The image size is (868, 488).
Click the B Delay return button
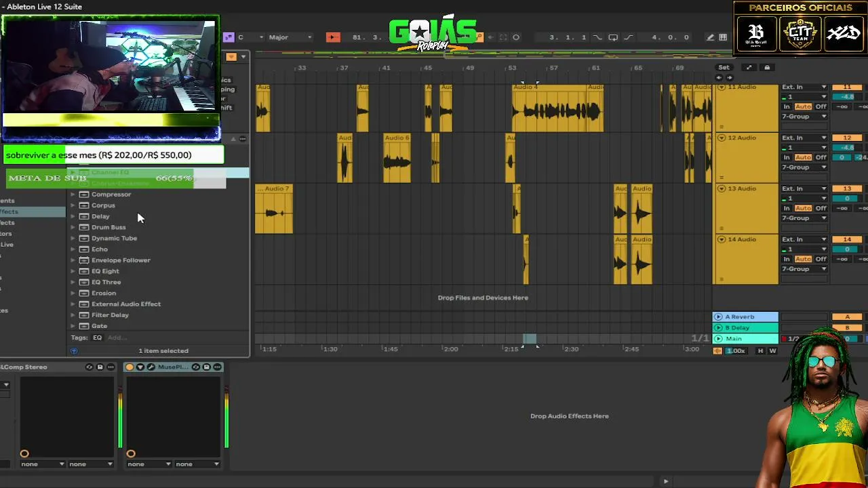click(847, 327)
